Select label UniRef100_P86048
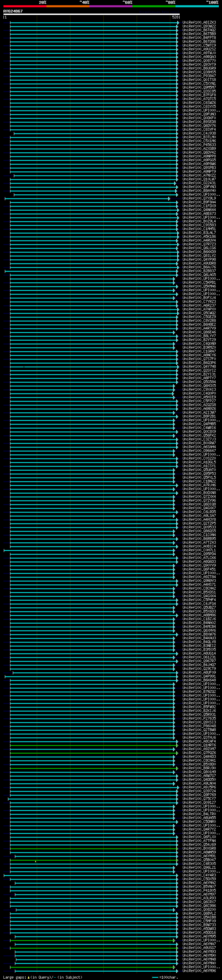222x980 pixels. [199, 726]
